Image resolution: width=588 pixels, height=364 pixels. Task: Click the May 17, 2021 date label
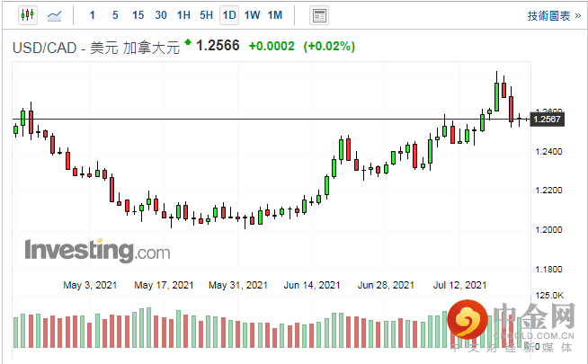coord(164,285)
